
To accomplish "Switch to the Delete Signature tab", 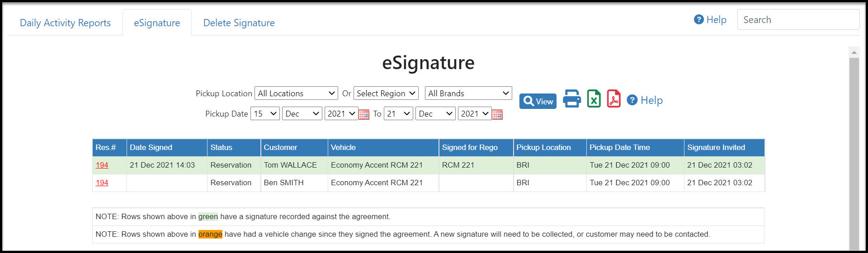I will [239, 23].
